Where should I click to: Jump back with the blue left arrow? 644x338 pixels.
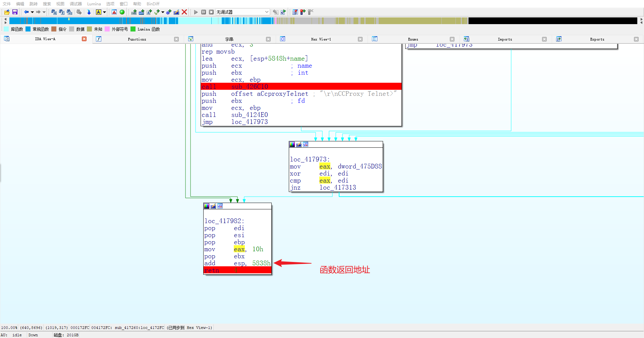click(26, 12)
